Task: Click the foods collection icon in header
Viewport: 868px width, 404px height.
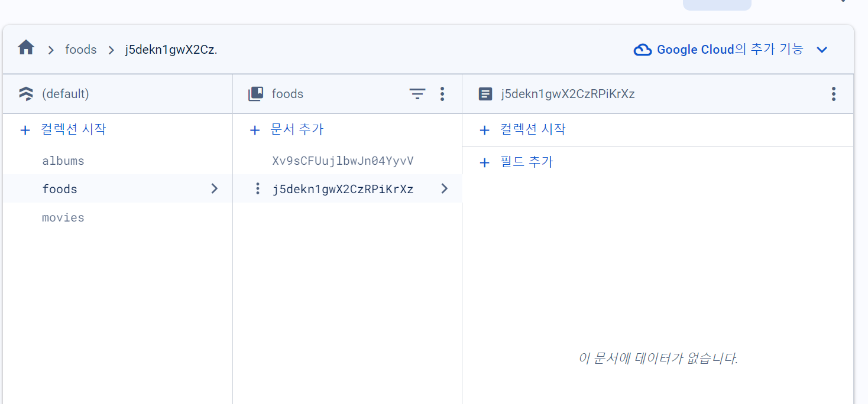Action: [255, 94]
